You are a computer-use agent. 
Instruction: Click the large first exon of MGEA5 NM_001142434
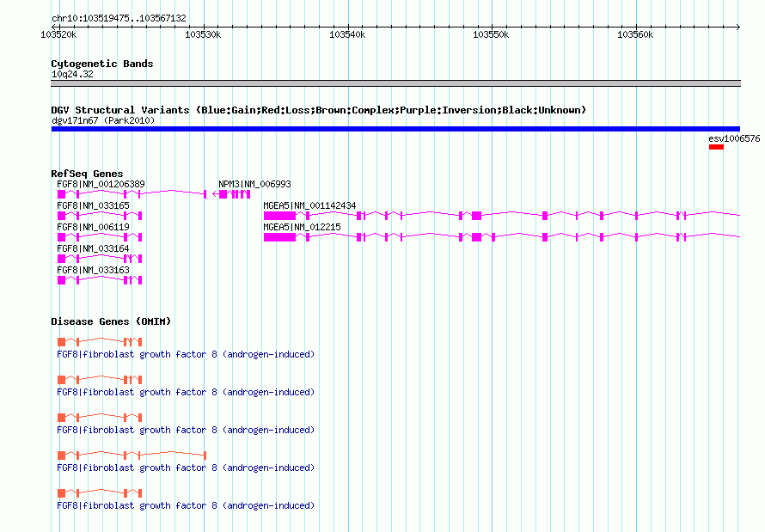(x=279, y=216)
